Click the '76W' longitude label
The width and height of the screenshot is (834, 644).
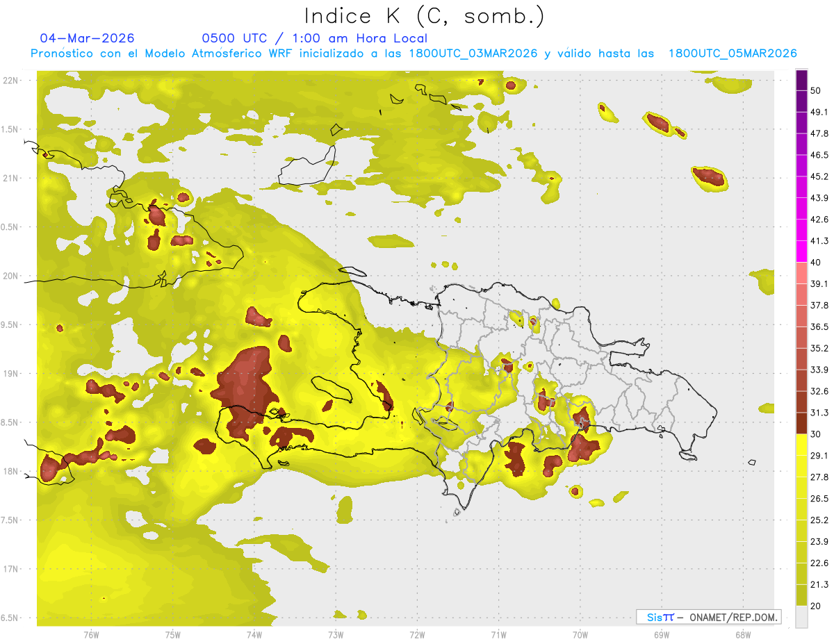click(x=91, y=634)
